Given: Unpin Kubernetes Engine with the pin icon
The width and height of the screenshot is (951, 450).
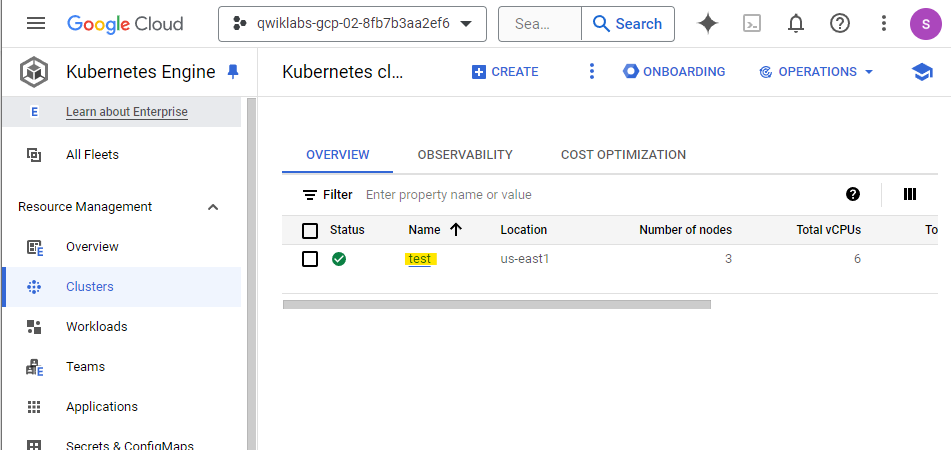Looking at the screenshot, I should 233,72.
